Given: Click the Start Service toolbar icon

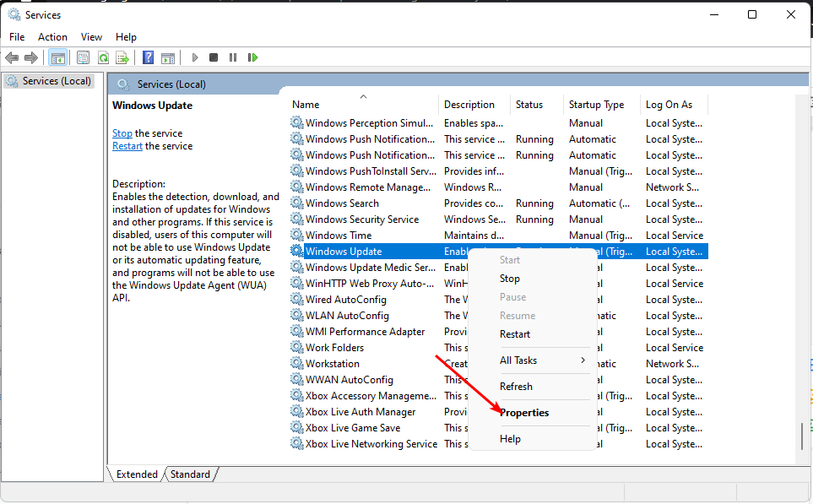Looking at the screenshot, I should pos(195,57).
